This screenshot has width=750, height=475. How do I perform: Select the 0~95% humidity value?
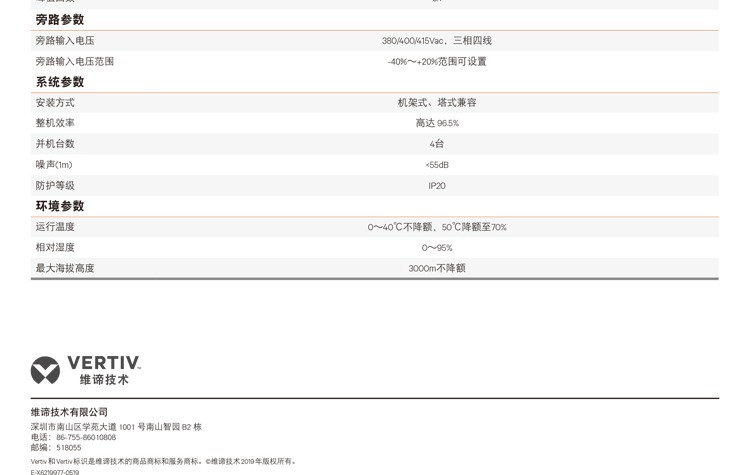tap(437, 248)
